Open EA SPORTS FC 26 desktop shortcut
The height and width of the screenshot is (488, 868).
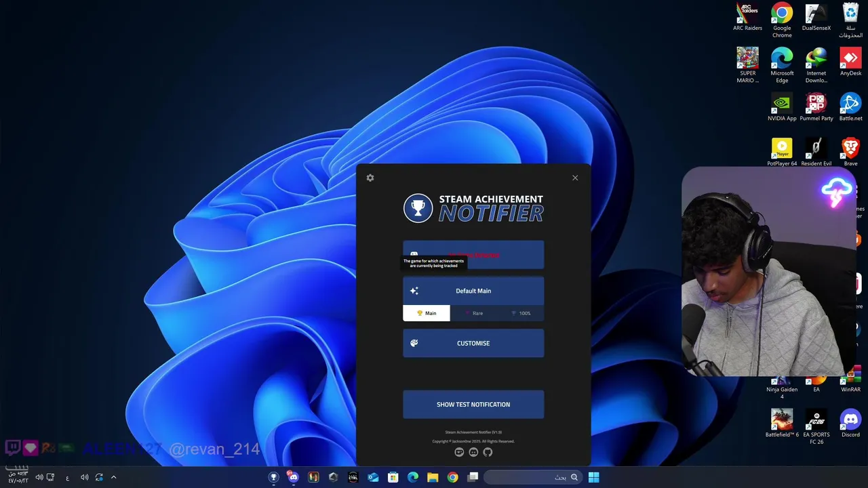click(x=816, y=427)
